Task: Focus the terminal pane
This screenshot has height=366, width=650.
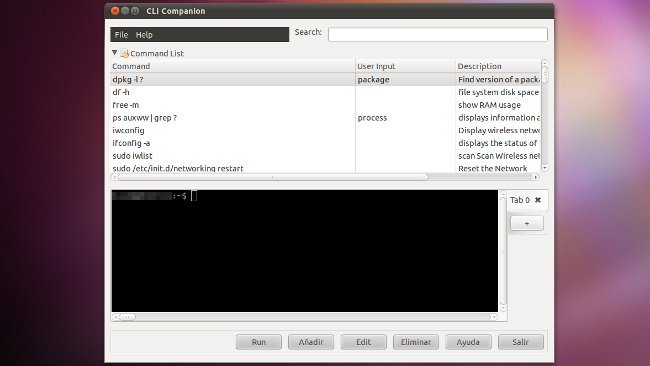Action: (x=305, y=251)
